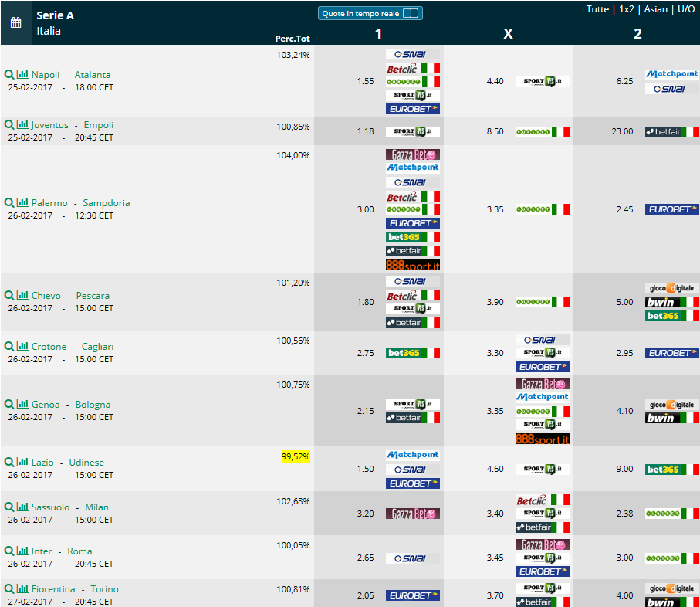
Task: Click the magnifier icon for Juventus - Empoli
Action: click(9, 124)
